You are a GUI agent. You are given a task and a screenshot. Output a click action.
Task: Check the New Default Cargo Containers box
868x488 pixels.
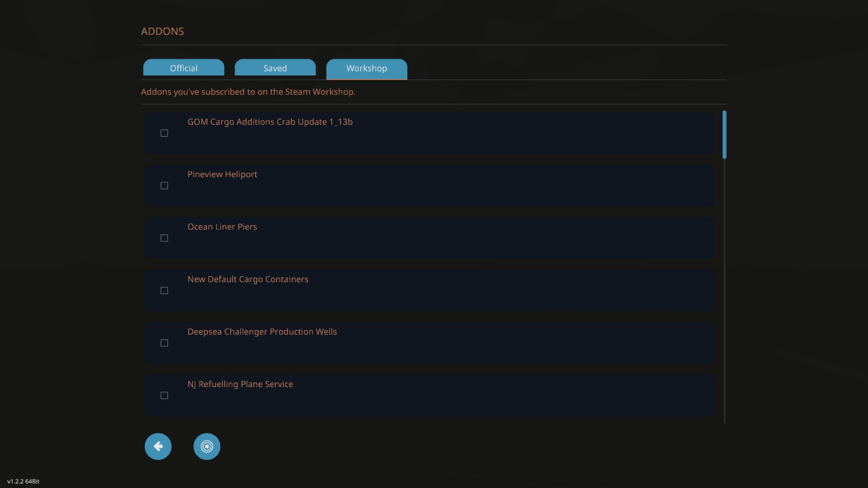(164, 291)
